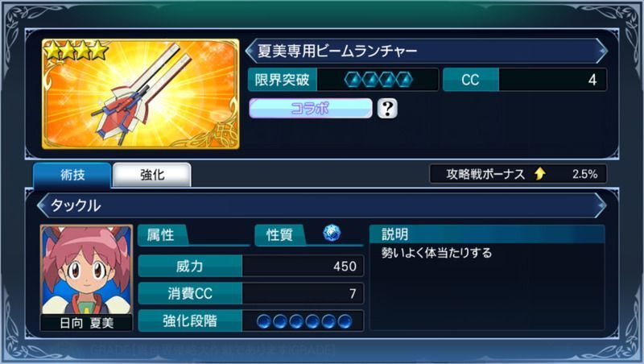Screen dimensions: 644x364
Task: Click the right arrow on weapon name bar
Action: (x=601, y=51)
